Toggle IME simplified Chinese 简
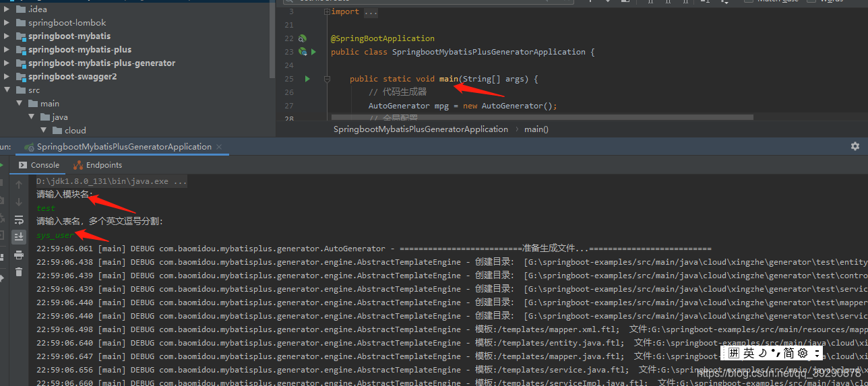 click(x=788, y=353)
